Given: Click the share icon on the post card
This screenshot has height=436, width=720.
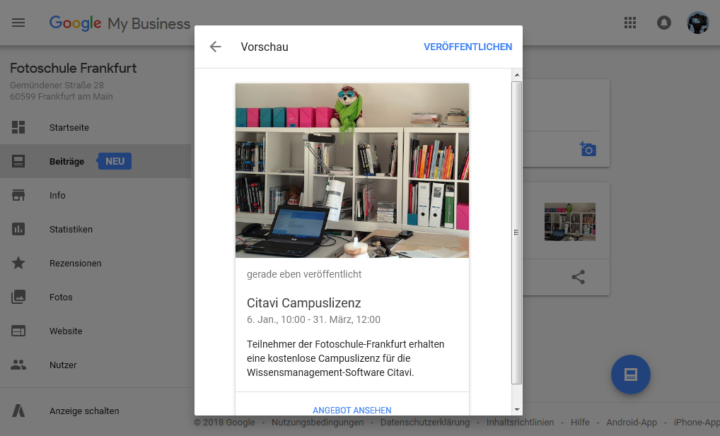Looking at the screenshot, I should pos(578,277).
